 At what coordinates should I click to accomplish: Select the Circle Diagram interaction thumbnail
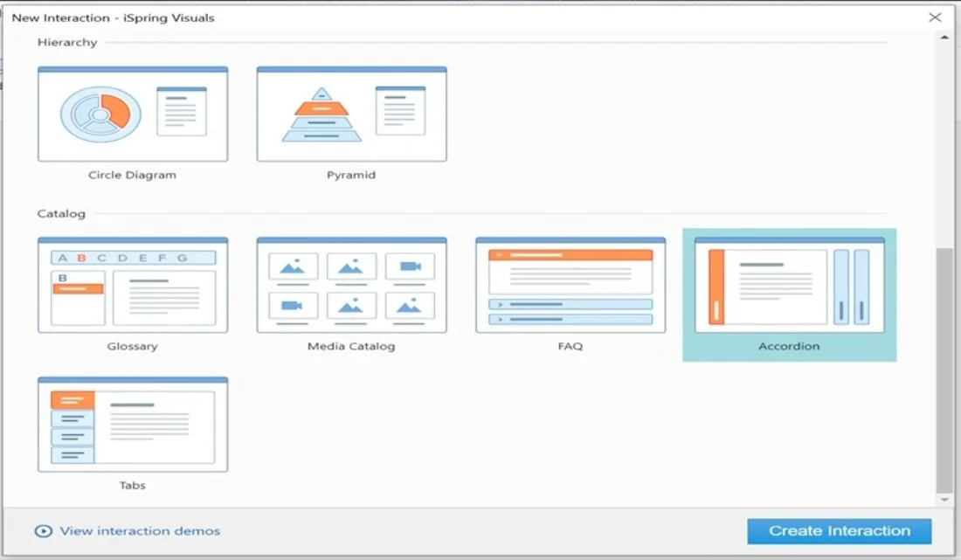coord(133,114)
